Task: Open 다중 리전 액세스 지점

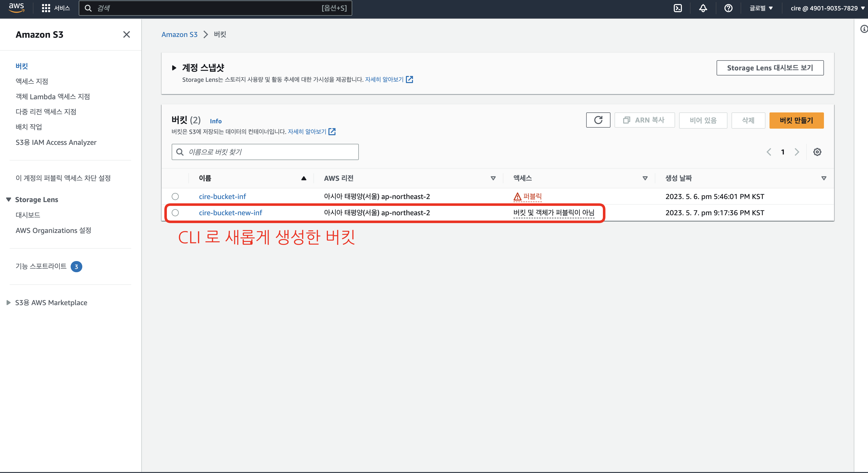Action: pyautogui.click(x=46, y=111)
